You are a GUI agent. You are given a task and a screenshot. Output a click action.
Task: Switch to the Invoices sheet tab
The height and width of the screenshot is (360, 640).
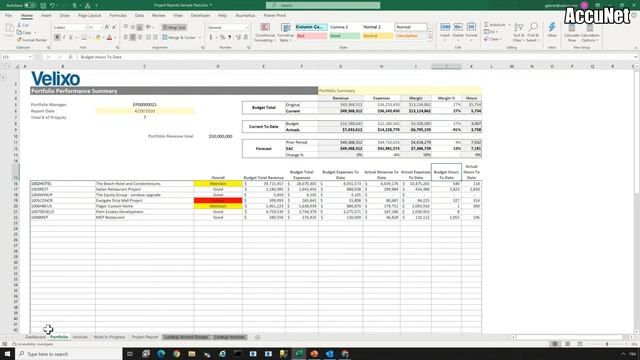(80, 337)
